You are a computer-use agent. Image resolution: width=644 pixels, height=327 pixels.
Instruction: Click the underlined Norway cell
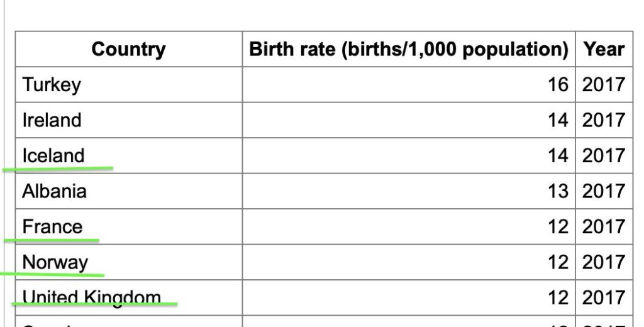(x=128, y=262)
